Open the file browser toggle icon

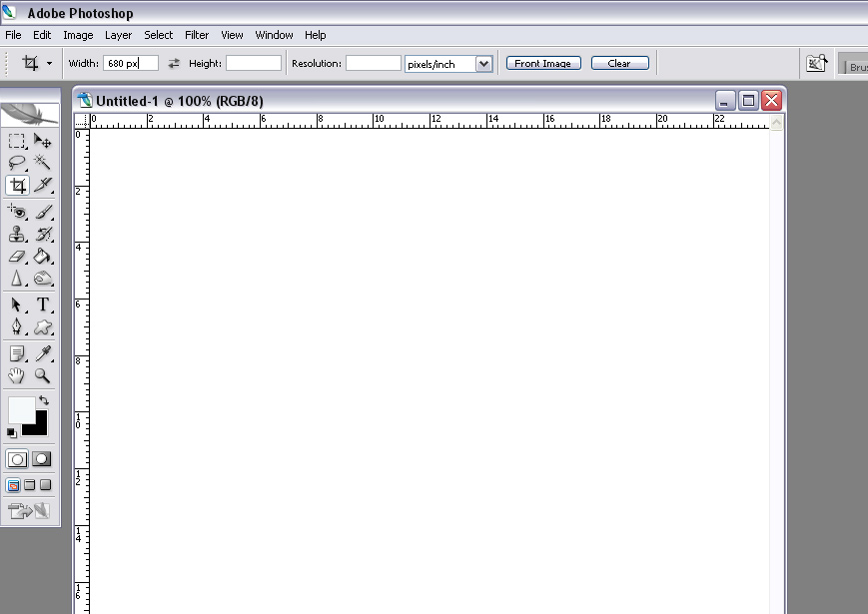point(817,63)
